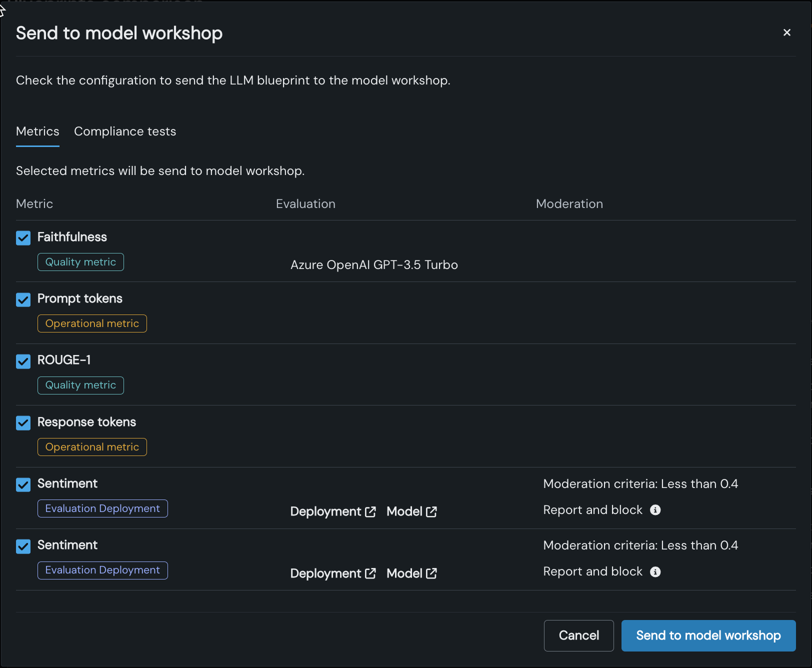Select the Metrics tab
Screen dimensions: 812x668
click(37, 131)
